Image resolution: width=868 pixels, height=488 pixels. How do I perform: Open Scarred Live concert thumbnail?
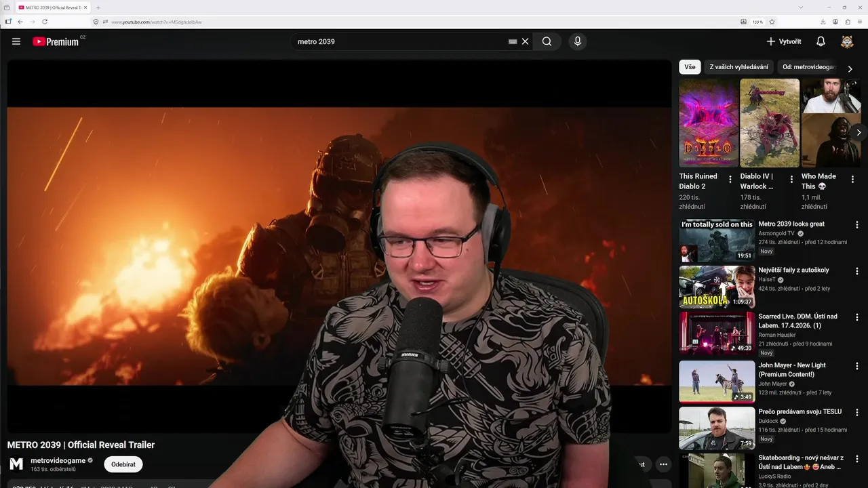(717, 333)
